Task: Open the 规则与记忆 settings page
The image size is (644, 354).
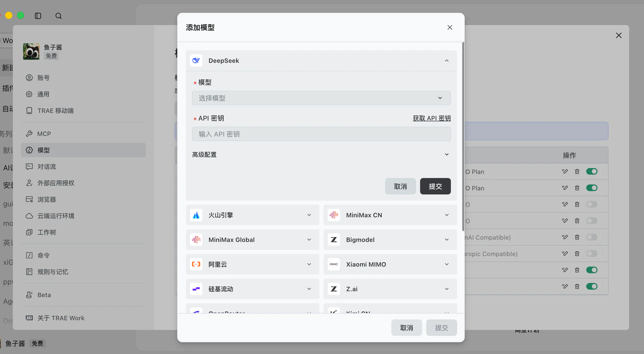Action: 83,272
